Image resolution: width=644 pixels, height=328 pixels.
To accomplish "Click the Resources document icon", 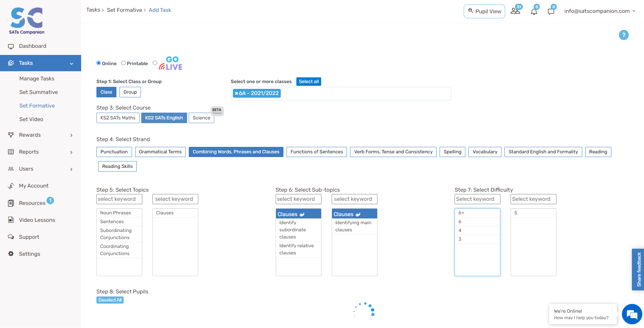I will pos(11,203).
